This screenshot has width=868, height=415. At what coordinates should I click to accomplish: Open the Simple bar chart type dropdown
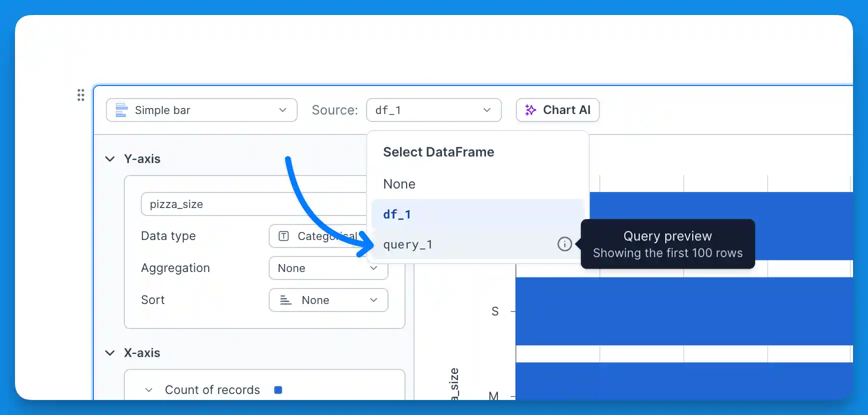point(201,110)
